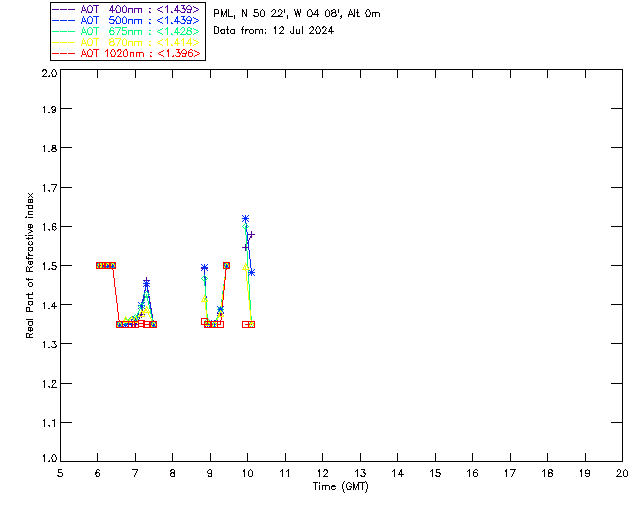Image resolution: width=640 pixels, height=512 pixels.
Task: Click x-axis tick label 15
Action: (435, 473)
